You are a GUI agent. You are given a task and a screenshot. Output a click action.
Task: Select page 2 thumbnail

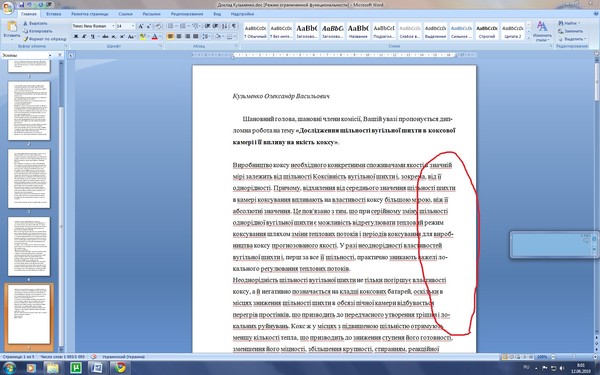[x=29, y=111]
